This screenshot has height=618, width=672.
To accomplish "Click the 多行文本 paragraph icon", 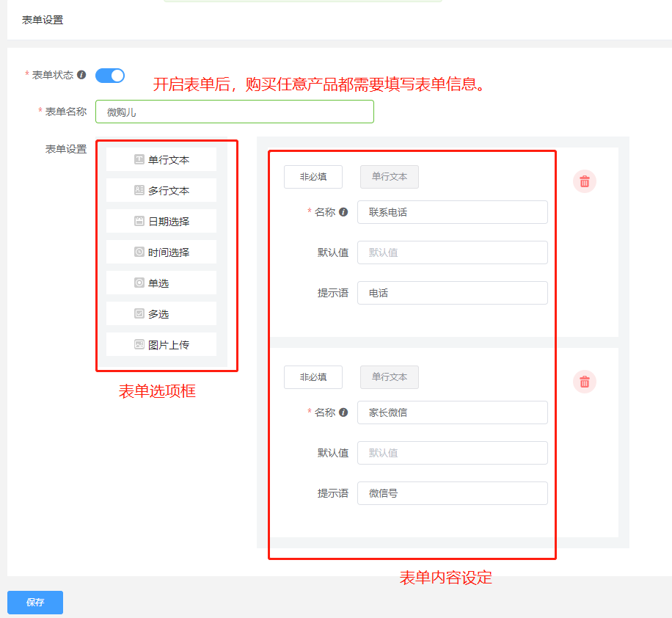I will point(139,190).
